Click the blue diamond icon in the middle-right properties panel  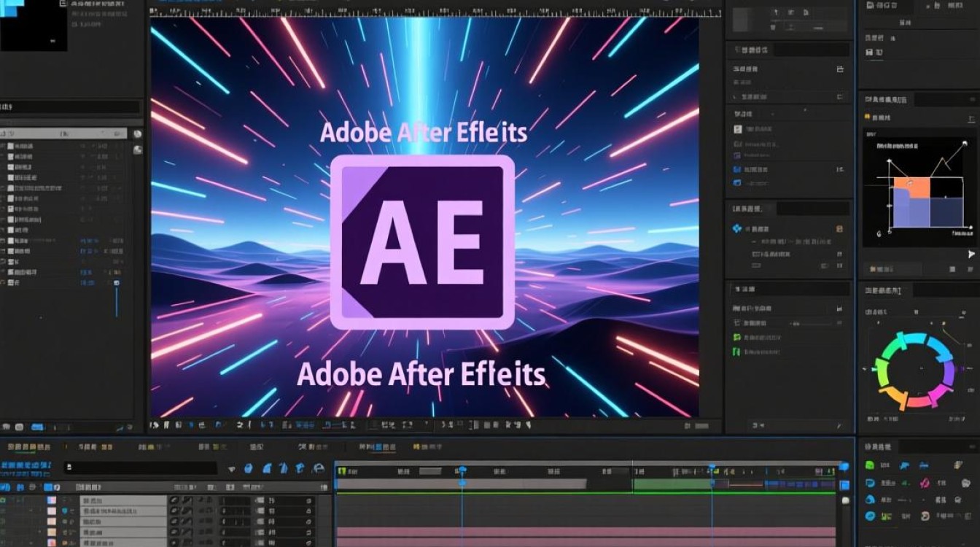point(736,229)
